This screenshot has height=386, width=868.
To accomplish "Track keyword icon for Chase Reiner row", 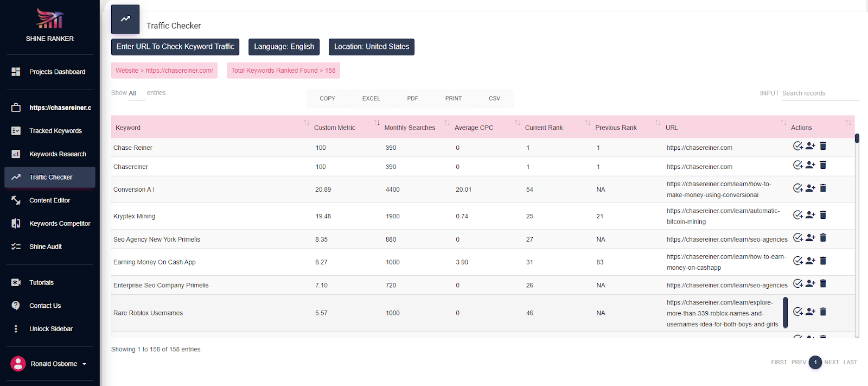I will point(797,145).
